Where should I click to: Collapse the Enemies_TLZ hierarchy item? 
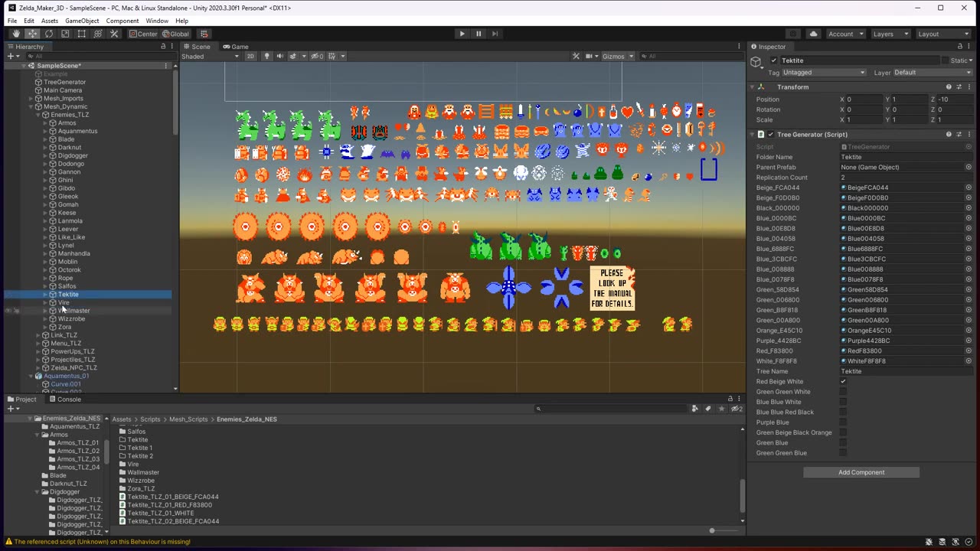click(38, 115)
